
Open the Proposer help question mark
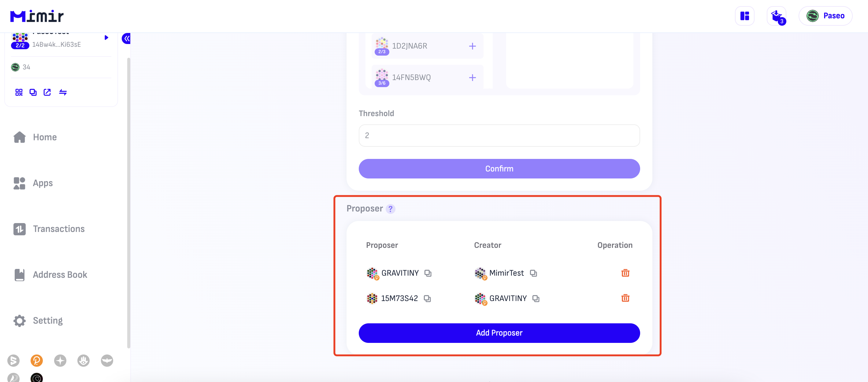390,209
